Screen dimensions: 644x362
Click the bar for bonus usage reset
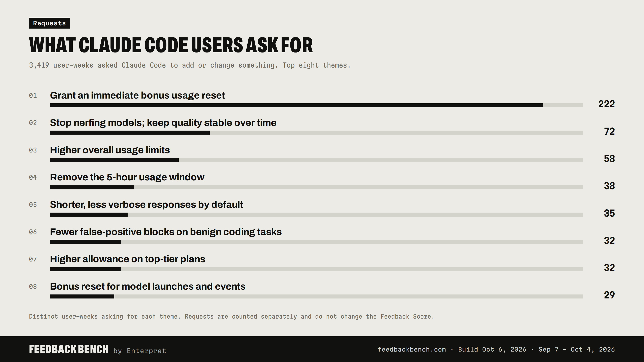coord(316,105)
